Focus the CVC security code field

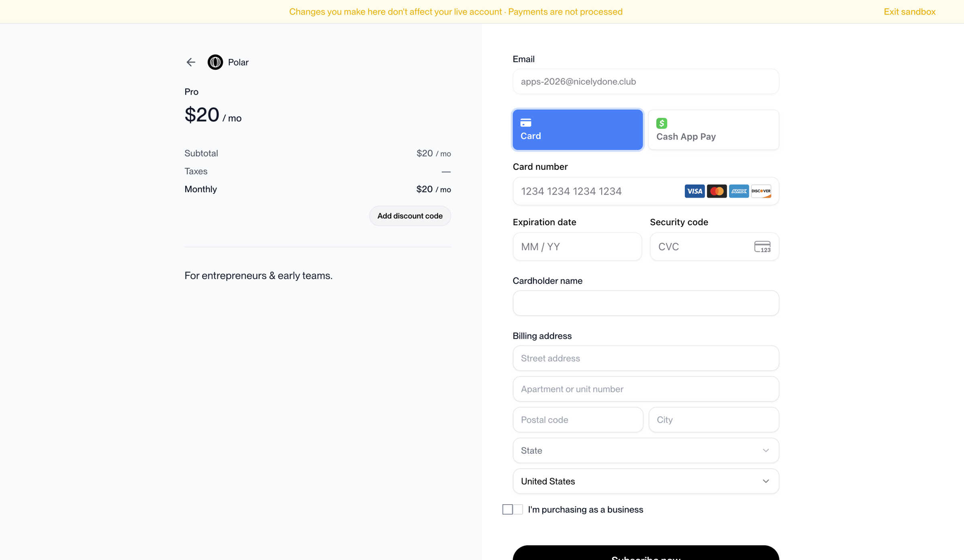(714, 246)
